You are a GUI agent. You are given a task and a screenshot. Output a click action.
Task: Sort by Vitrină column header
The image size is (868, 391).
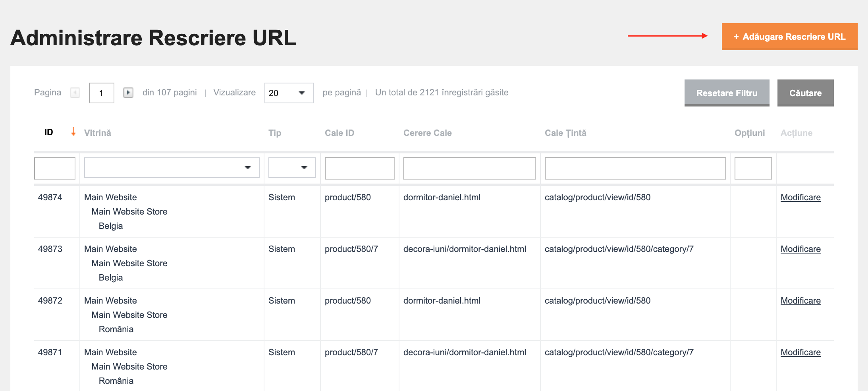(x=97, y=133)
